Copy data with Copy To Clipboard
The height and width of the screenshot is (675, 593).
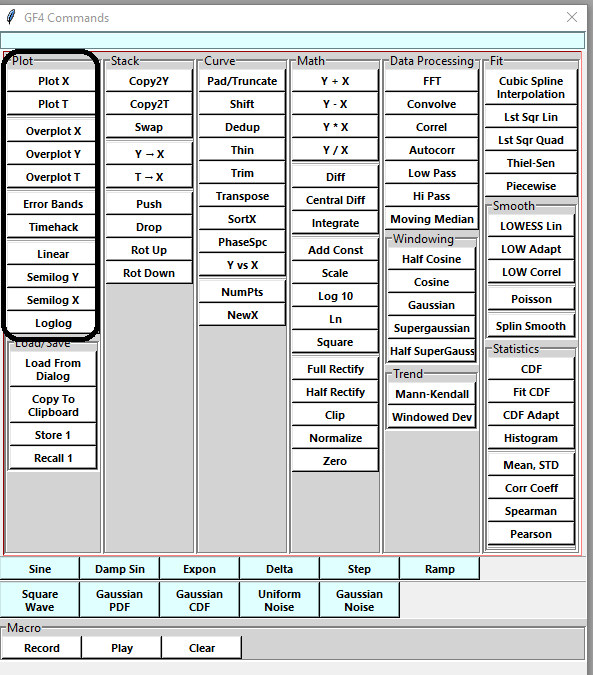click(53, 406)
